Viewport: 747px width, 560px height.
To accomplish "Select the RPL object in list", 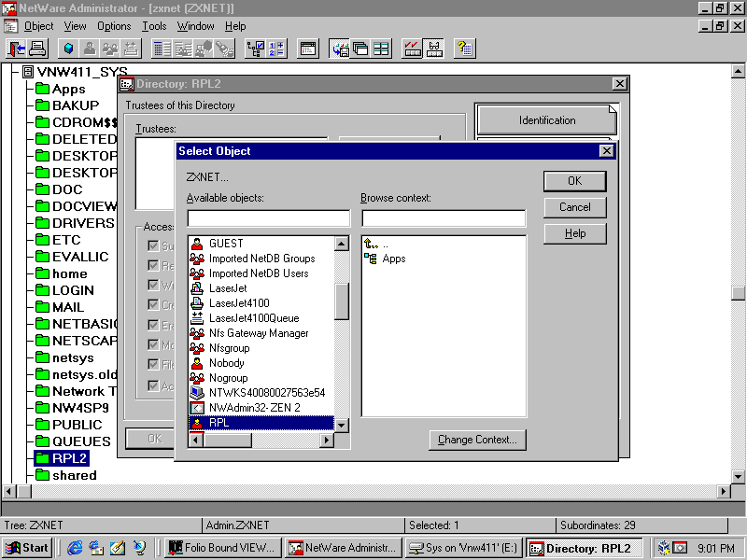I will point(261,423).
